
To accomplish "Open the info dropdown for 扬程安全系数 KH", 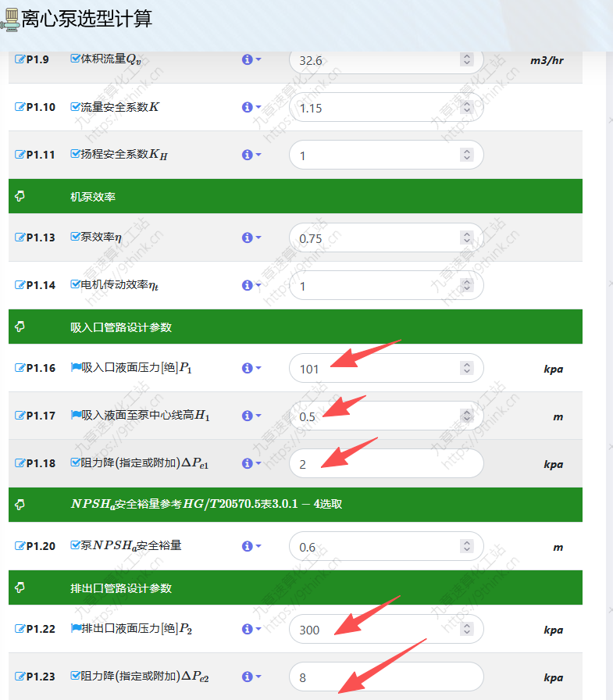I will tap(251, 155).
